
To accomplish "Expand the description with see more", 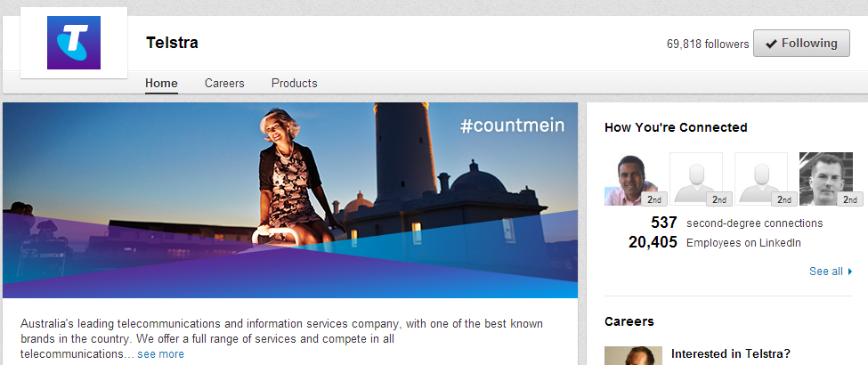I will coord(160,354).
